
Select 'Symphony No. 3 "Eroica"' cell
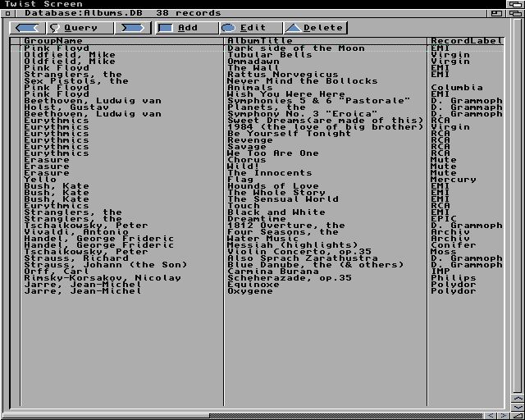coord(303,114)
